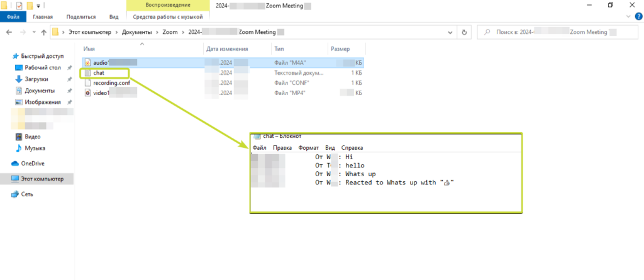
Task: Select the recording.conf file icon
Action: [87, 82]
